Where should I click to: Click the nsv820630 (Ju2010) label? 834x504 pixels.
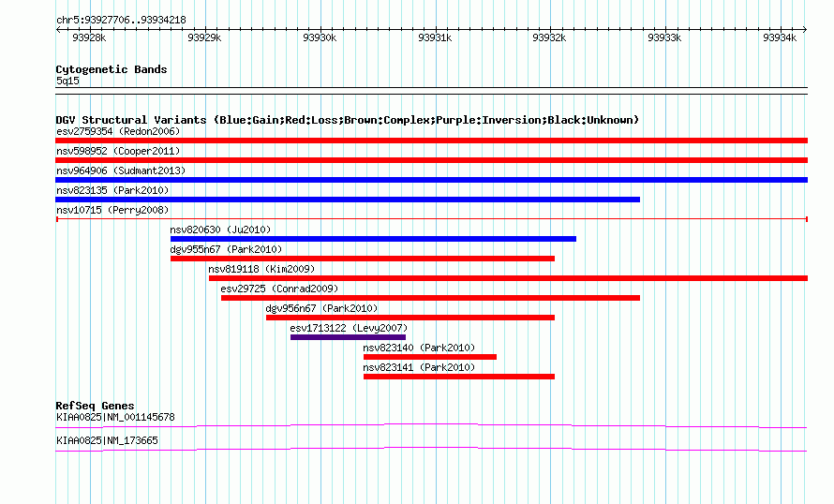220,230
